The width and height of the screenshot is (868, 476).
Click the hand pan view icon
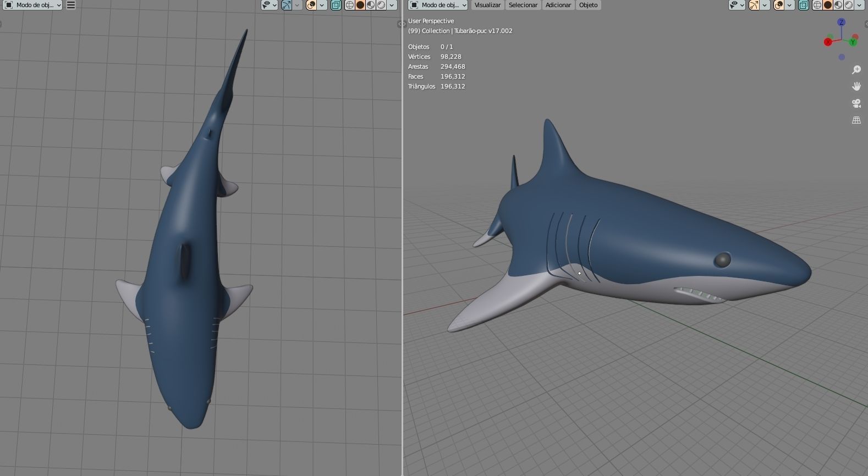(856, 86)
